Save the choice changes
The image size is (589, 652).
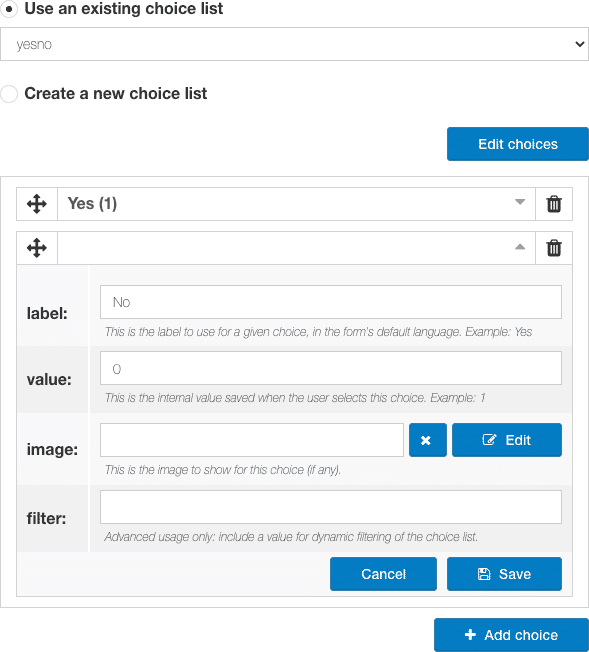tap(504, 574)
